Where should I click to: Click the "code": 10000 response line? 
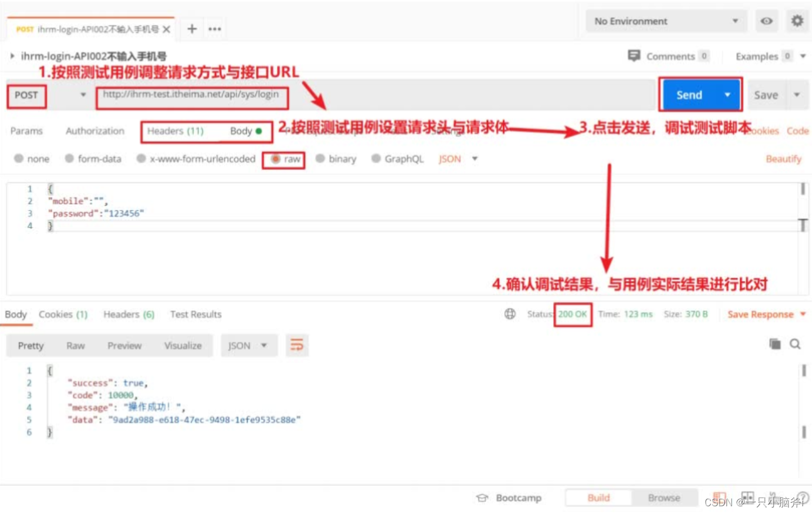pyautogui.click(x=102, y=395)
